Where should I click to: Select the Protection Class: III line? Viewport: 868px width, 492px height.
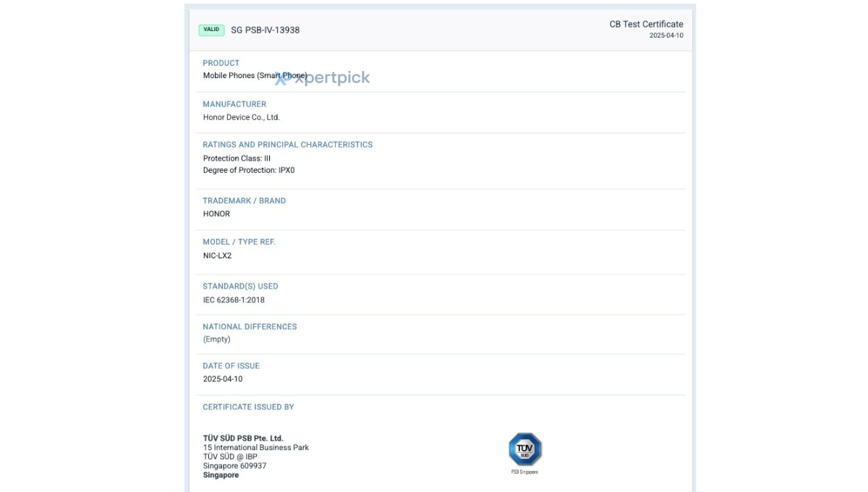237,158
